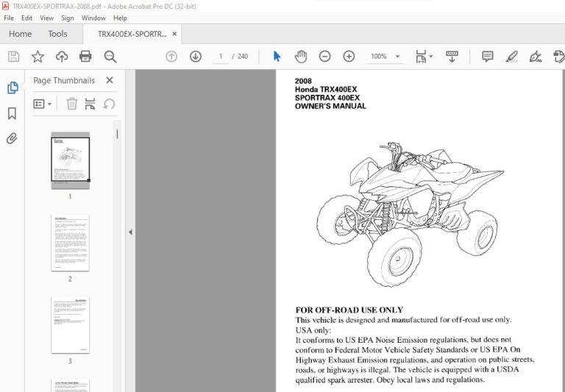
Task: Add a comment note icon
Action: pyautogui.click(x=488, y=57)
